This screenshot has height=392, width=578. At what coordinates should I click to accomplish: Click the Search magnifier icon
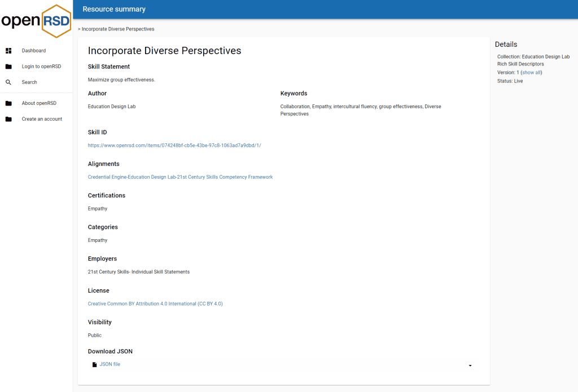click(8, 82)
